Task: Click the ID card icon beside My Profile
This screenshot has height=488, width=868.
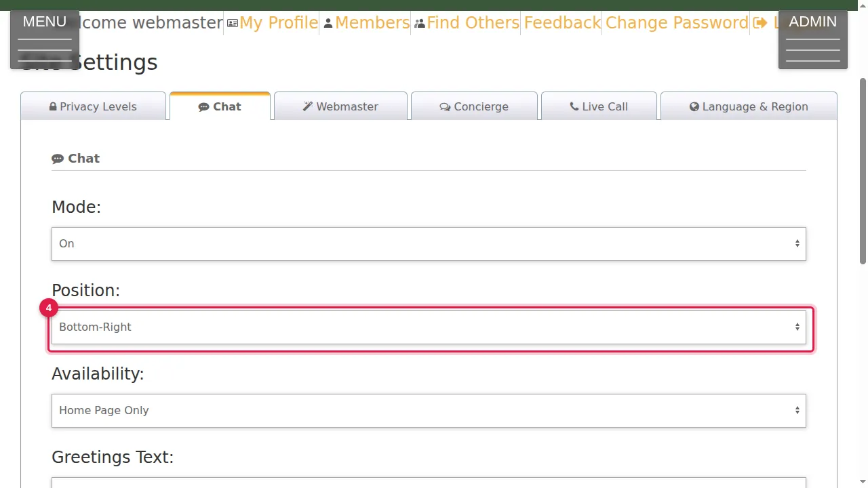Action: pyautogui.click(x=233, y=24)
